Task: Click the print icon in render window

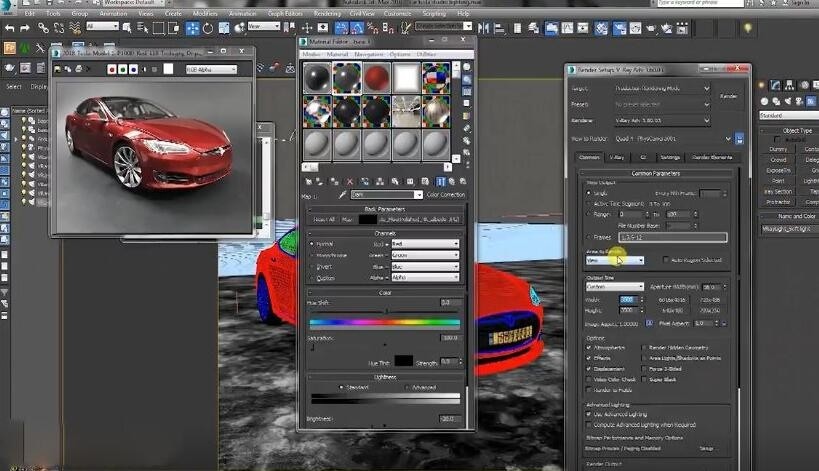Action: click(78, 69)
